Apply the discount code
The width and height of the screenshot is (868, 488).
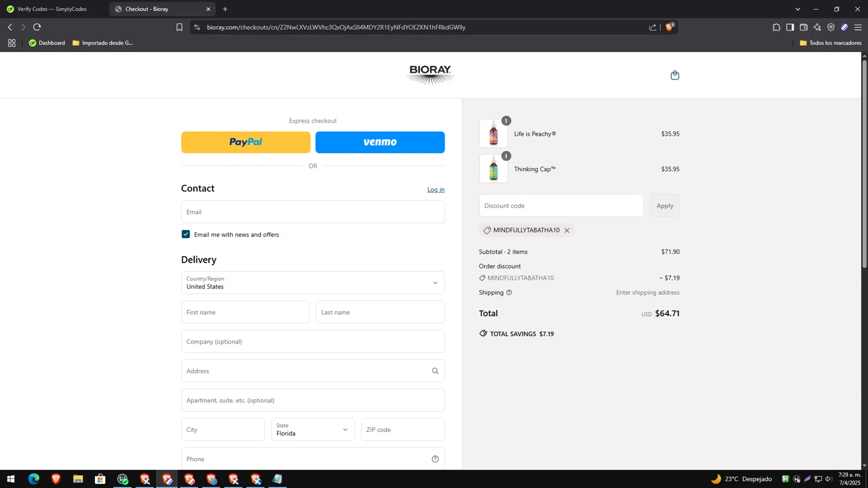[665, 206]
